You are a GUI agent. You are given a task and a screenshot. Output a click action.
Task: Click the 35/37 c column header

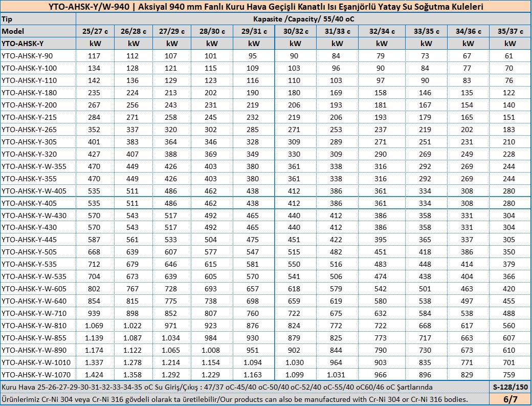(x=510, y=31)
